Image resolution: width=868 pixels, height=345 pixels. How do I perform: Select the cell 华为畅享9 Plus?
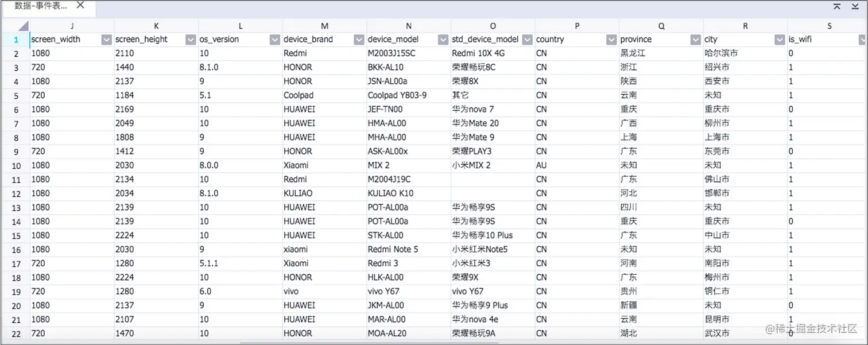click(493, 305)
